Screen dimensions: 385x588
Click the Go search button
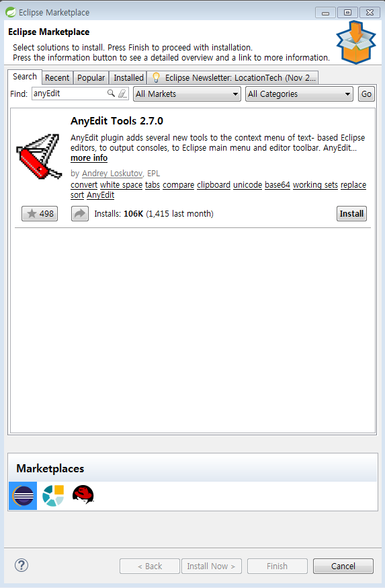pos(366,94)
